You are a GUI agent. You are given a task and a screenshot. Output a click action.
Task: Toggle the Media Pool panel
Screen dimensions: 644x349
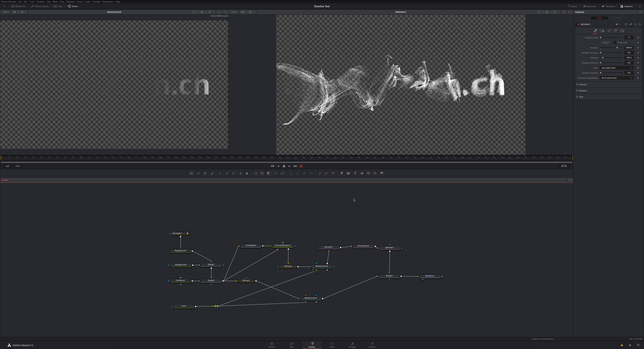[x=18, y=6]
